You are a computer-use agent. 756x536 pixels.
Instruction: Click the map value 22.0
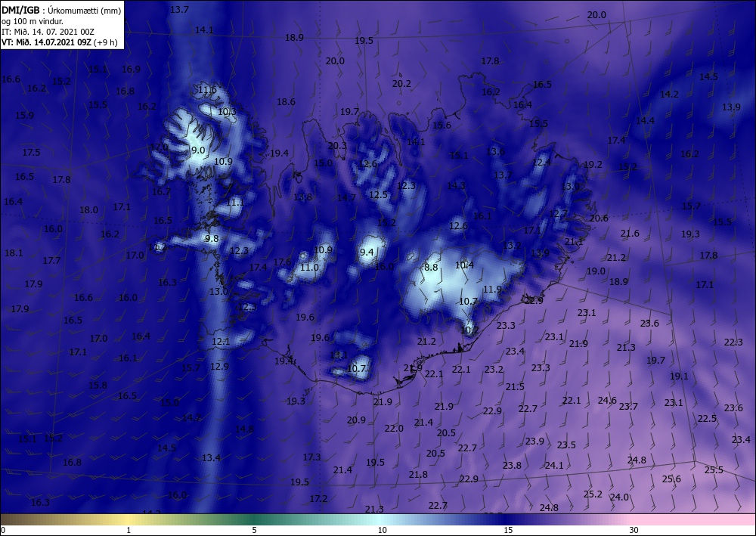pyautogui.click(x=394, y=429)
